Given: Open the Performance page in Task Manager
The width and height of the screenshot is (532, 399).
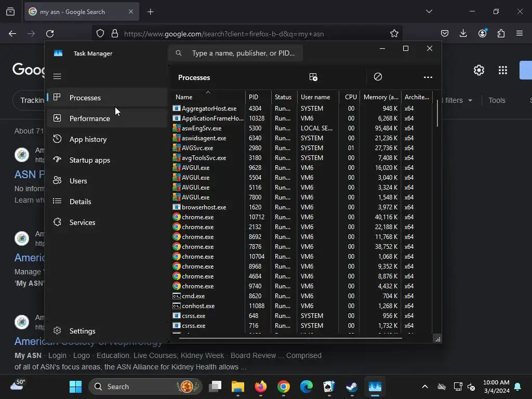Looking at the screenshot, I should coord(107,118).
